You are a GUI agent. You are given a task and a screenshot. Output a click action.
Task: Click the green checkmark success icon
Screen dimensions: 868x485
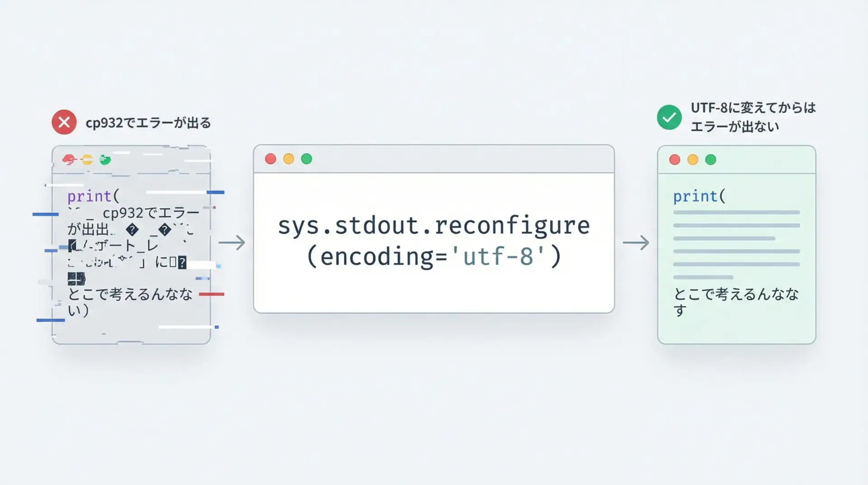tap(669, 118)
